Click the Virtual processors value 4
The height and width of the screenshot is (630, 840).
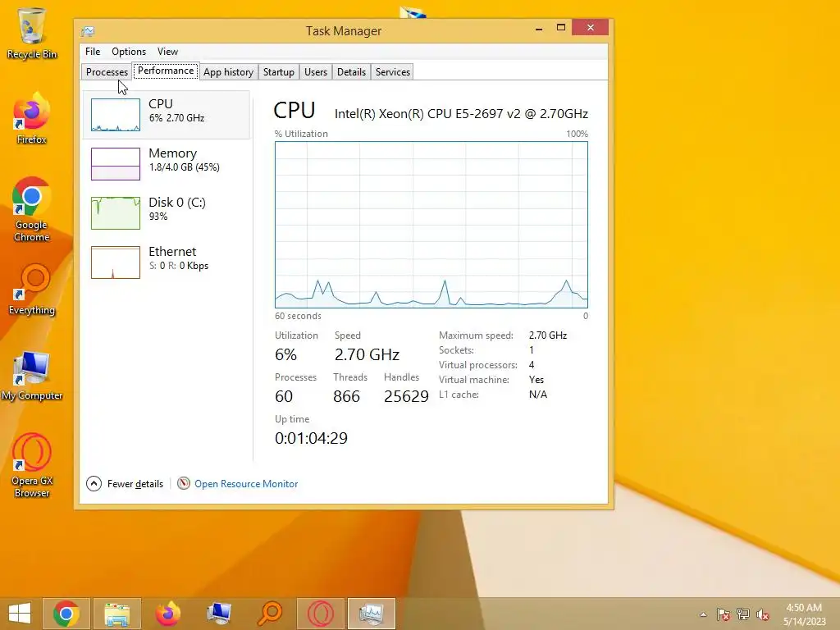pos(532,365)
